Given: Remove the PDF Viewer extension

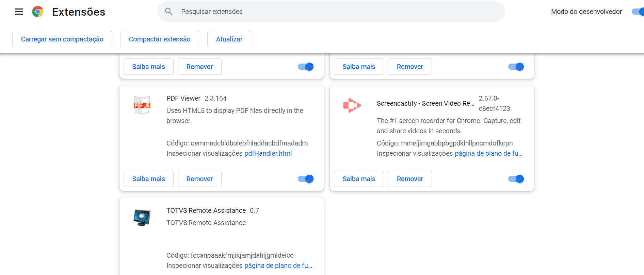Looking at the screenshot, I should pyautogui.click(x=199, y=179).
